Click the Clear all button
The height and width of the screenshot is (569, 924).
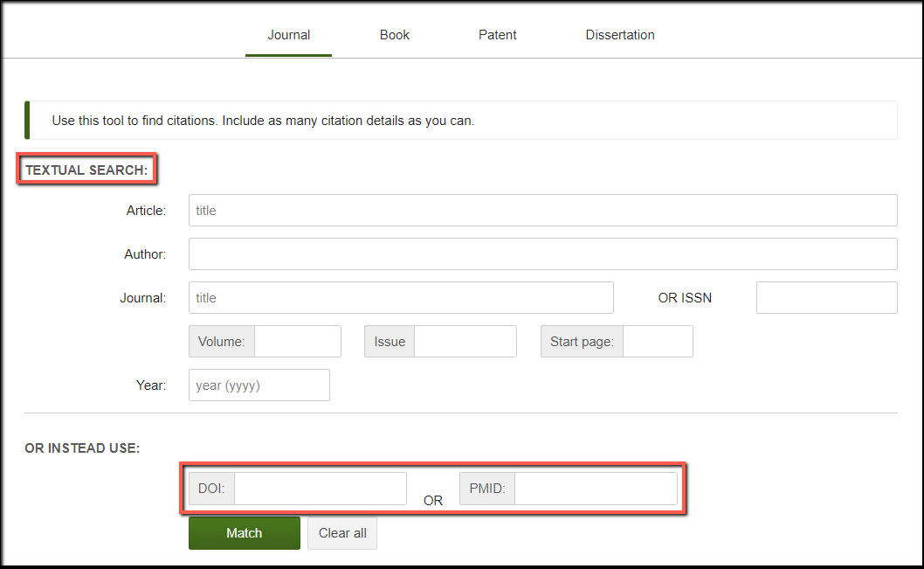pos(342,533)
